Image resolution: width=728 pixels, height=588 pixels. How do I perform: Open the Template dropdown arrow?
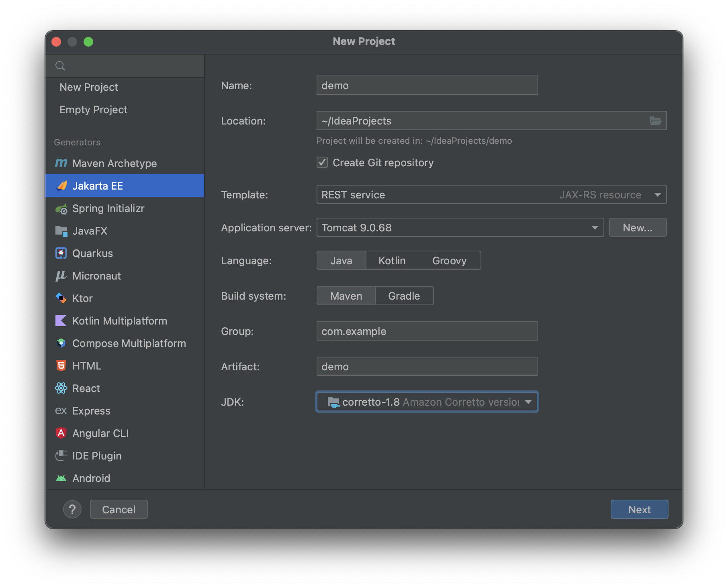tap(657, 194)
